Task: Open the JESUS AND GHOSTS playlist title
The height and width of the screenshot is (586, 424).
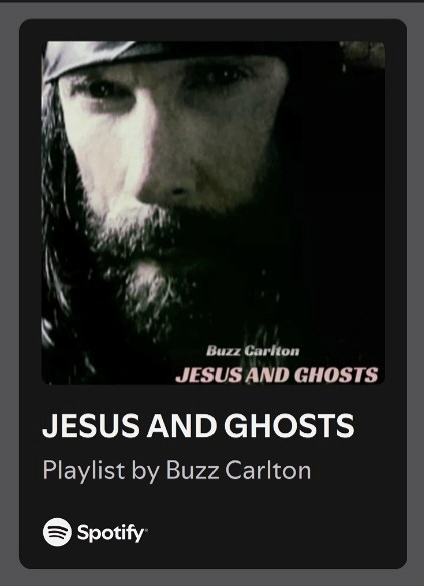Action: [198, 425]
